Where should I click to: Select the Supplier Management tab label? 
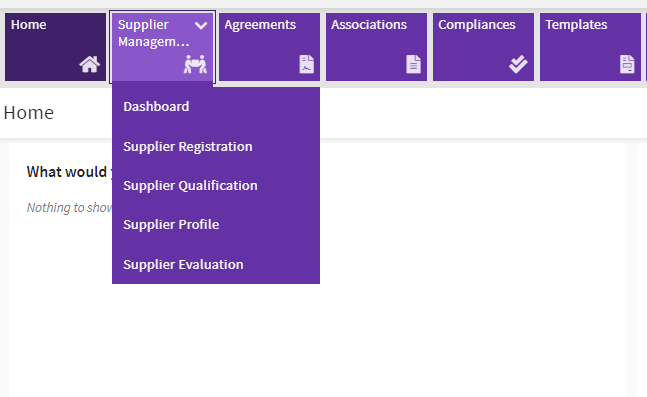pos(153,33)
